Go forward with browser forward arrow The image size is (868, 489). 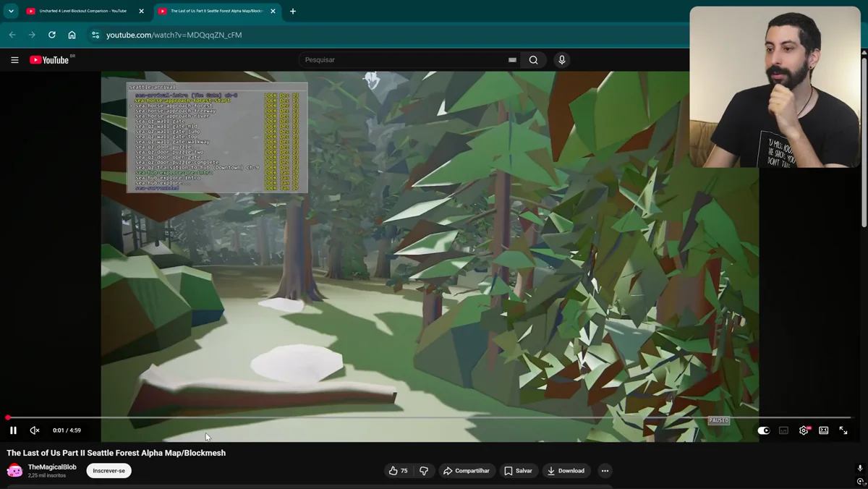point(32,35)
